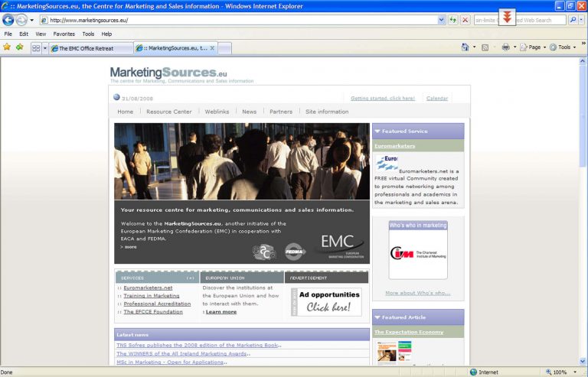Image resolution: width=588 pixels, height=377 pixels.
Task: Click the web search input box
Action: pyautogui.click(x=520, y=20)
